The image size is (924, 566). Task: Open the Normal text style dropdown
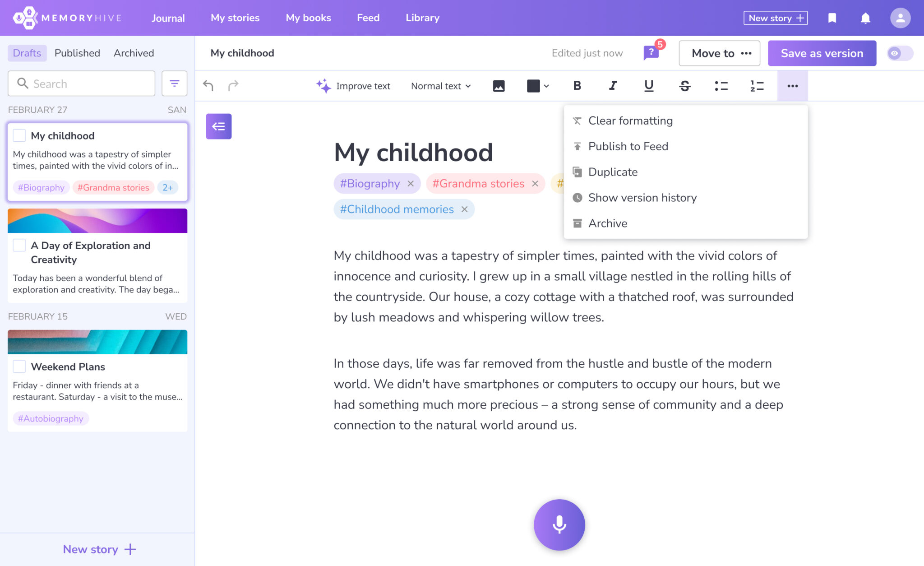(x=440, y=86)
